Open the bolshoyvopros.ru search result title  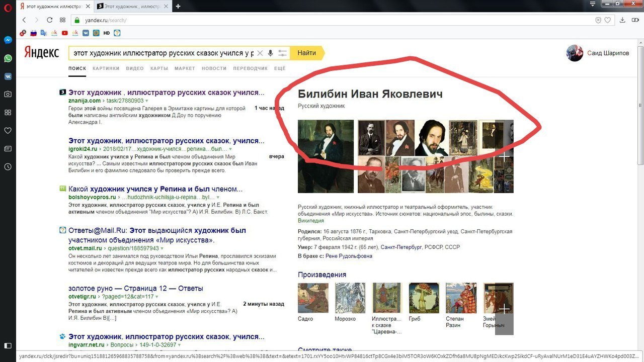point(155,189)
